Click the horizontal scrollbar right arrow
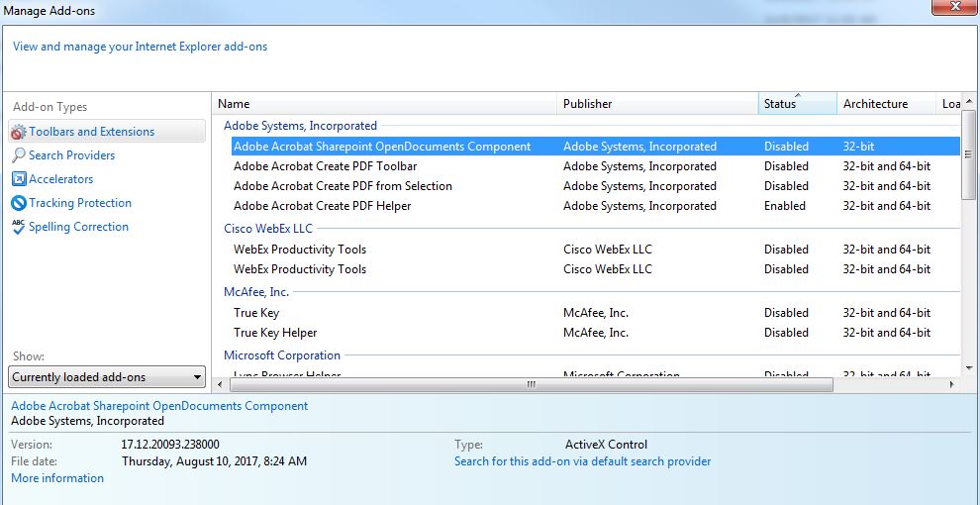Screen dimensions: 980x505 tap(952, 384)
